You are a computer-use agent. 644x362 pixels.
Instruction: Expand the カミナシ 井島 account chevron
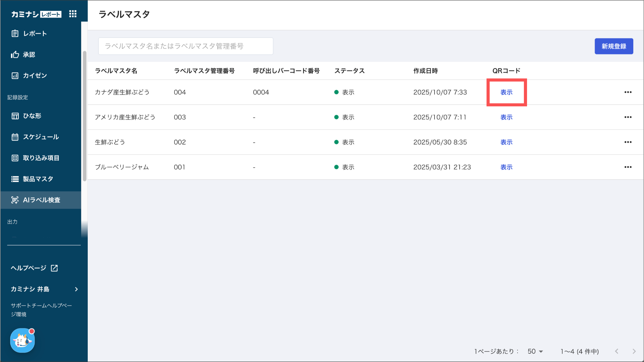click(x=76, y=289)
